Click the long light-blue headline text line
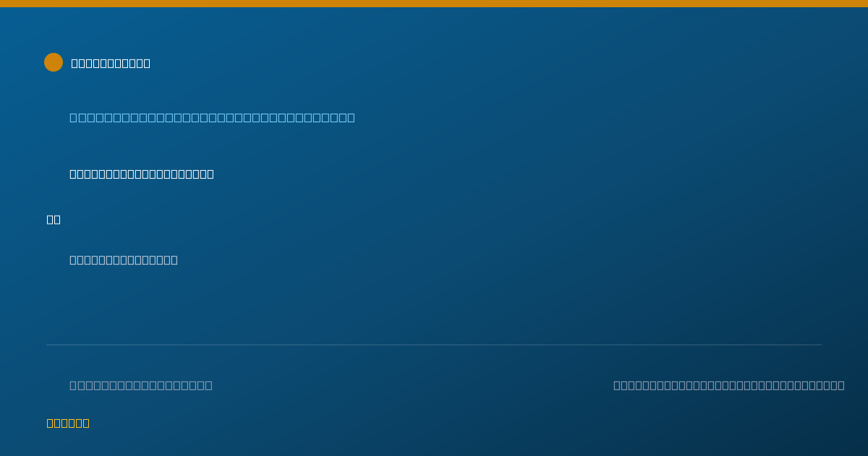The width and height of the screenshot is (868, 456). (x=212, y=117)
